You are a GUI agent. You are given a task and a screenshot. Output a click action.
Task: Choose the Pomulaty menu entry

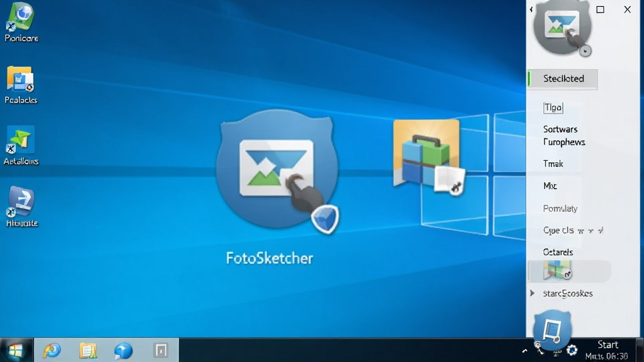(560, 209)
